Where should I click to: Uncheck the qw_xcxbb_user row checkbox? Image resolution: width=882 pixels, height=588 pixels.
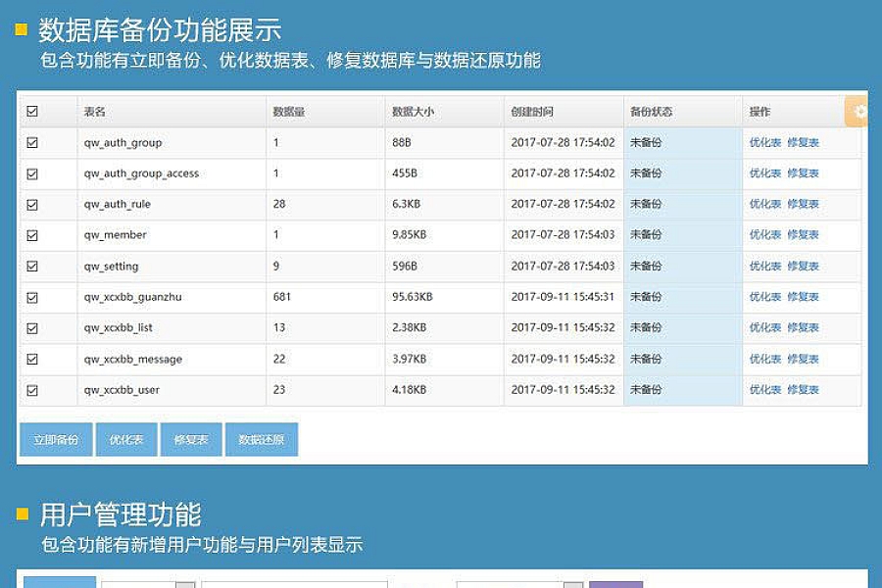(x=32, y=390)
